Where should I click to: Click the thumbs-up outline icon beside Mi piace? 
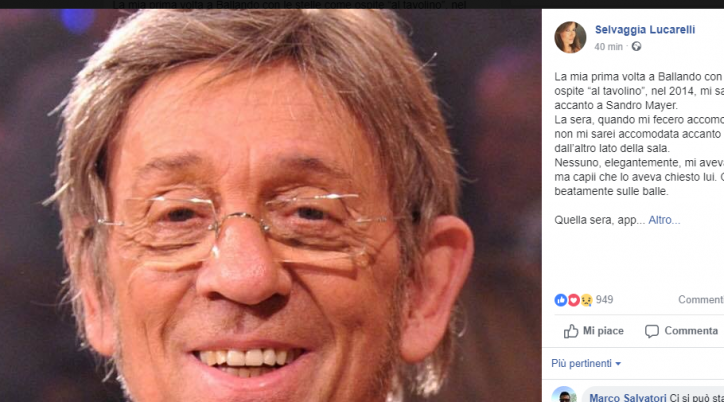coord(571,331)
